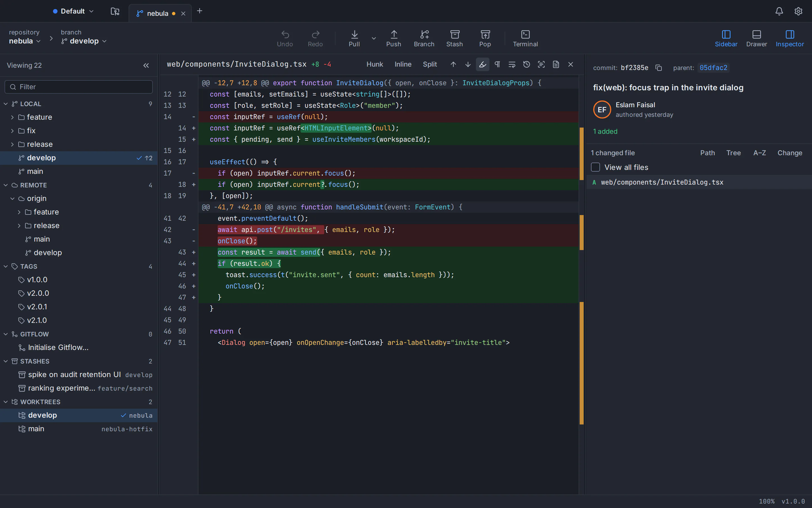Close the nebula tab
This screenshot has width=812, height=508.
tap(183, 14)
